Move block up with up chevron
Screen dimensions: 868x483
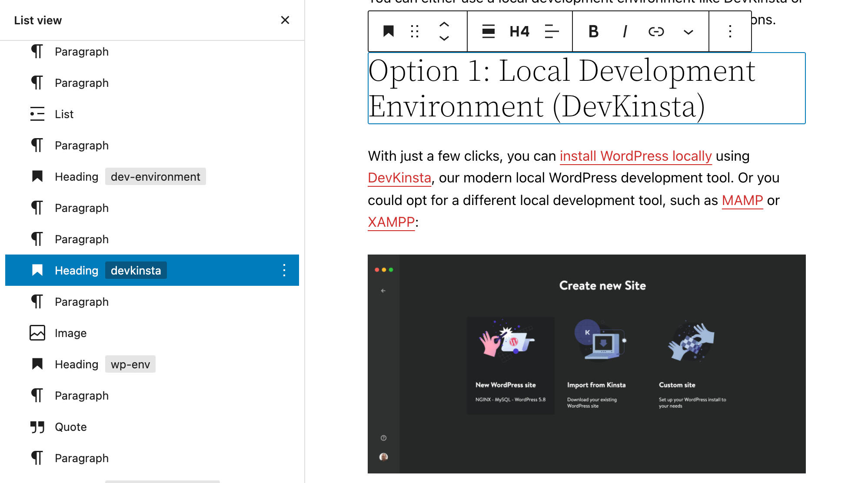(x=444, y=24)
